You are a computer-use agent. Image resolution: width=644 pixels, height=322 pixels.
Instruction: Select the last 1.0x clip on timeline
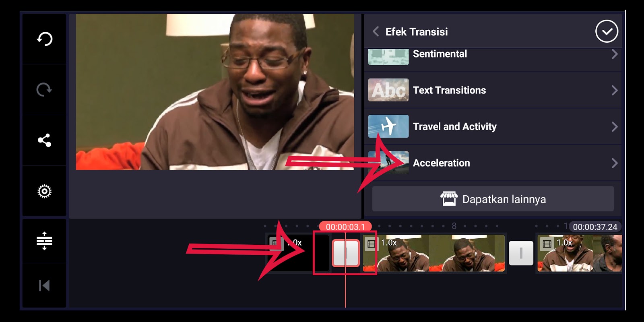point(580,254)
